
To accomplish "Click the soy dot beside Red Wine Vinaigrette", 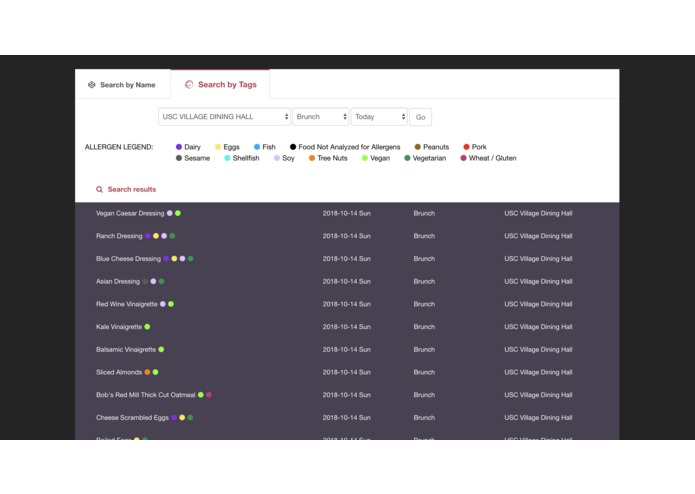I will click(x=163, y=304).
